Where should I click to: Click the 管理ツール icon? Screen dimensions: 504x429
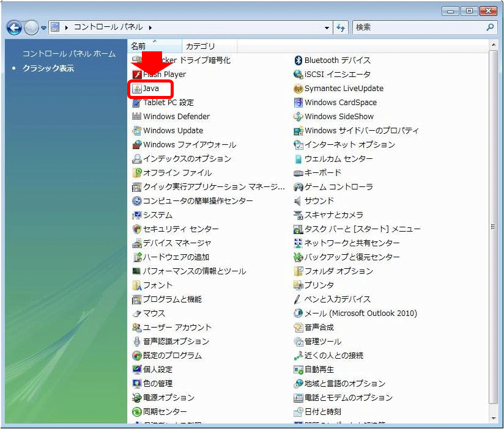coord(298,342)
